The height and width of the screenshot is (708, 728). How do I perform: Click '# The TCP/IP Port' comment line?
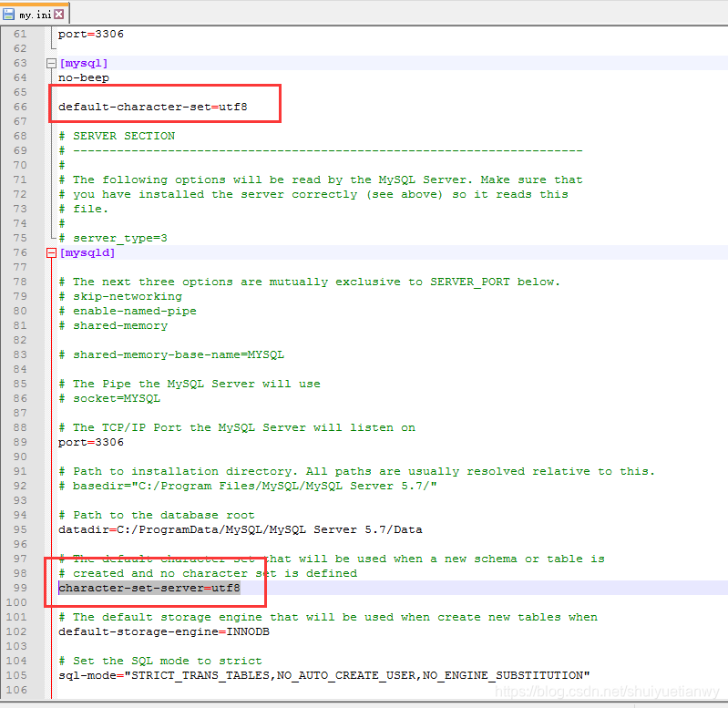pyautogui.click(x=237, y=427)
